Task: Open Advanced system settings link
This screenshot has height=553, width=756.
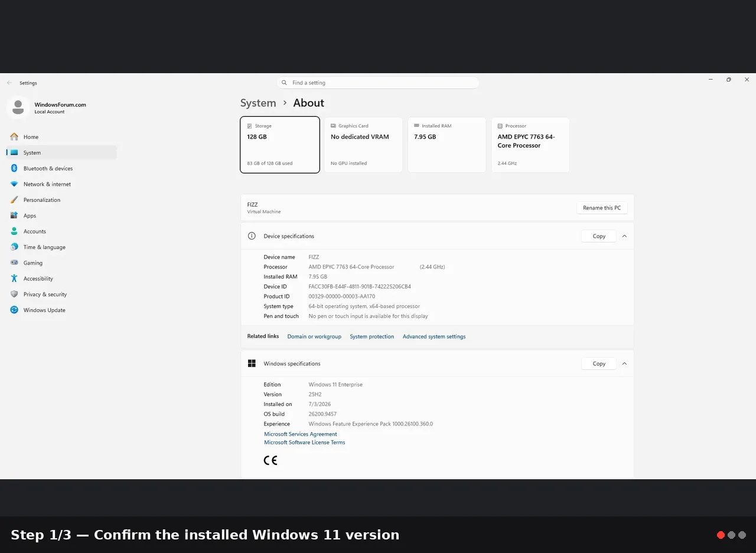Action: tap(434, 336)
